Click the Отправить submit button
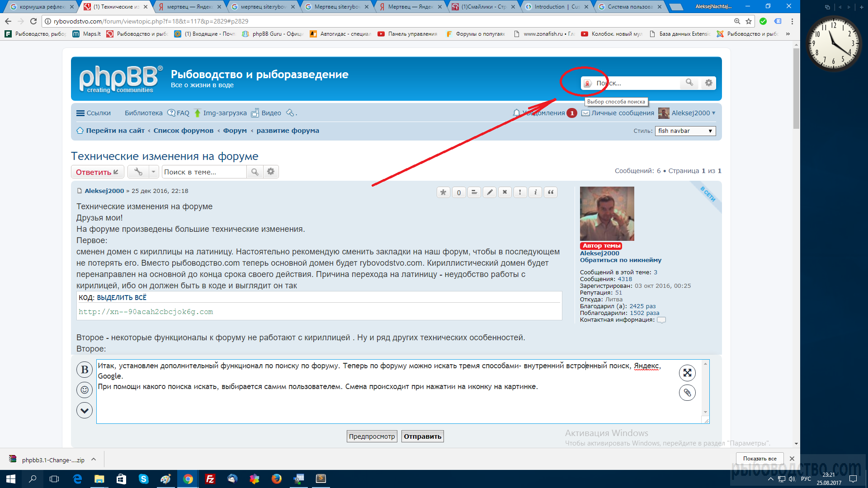The height and width of the screenshot is (488, 868). pos(422,436)
